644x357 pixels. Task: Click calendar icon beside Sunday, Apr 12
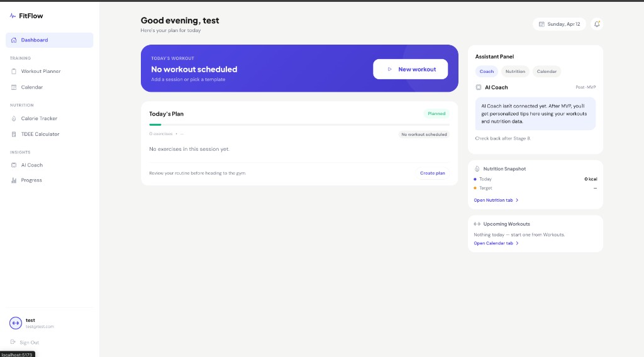(541, 25)
